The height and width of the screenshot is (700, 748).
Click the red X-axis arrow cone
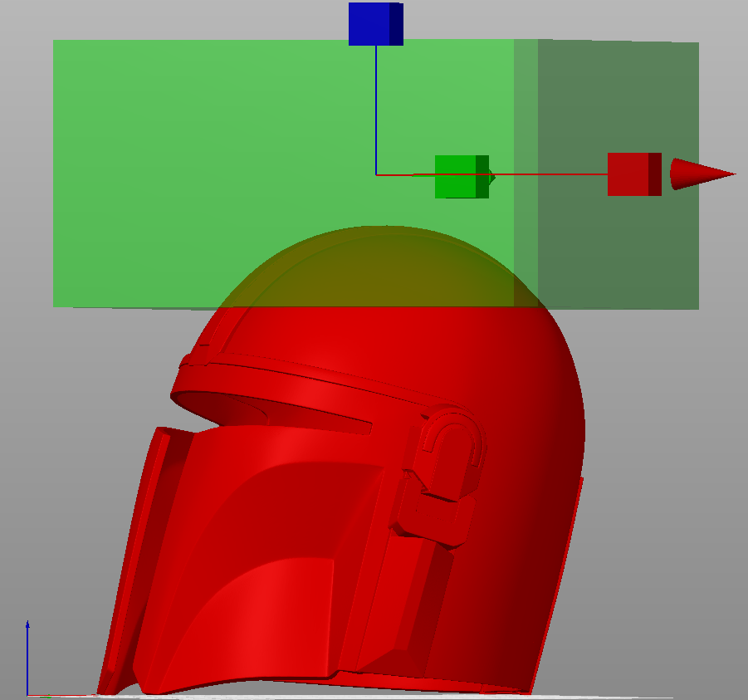click(x=702, y=174)
